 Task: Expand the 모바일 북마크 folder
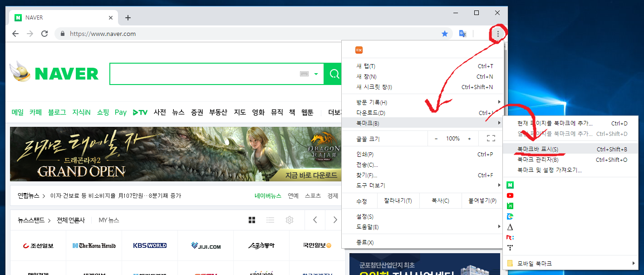coord(570,263)
